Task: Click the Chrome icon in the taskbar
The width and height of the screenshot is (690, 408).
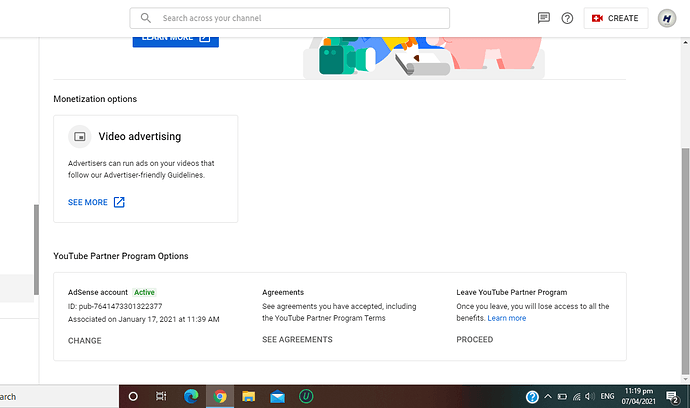Action: click(x=220, y=397)
